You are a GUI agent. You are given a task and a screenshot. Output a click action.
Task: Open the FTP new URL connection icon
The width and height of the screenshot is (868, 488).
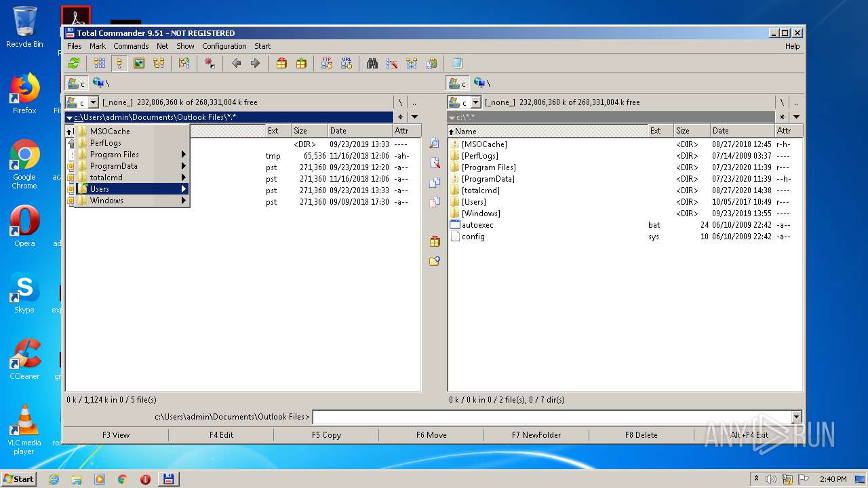click(x=347, y=63)
